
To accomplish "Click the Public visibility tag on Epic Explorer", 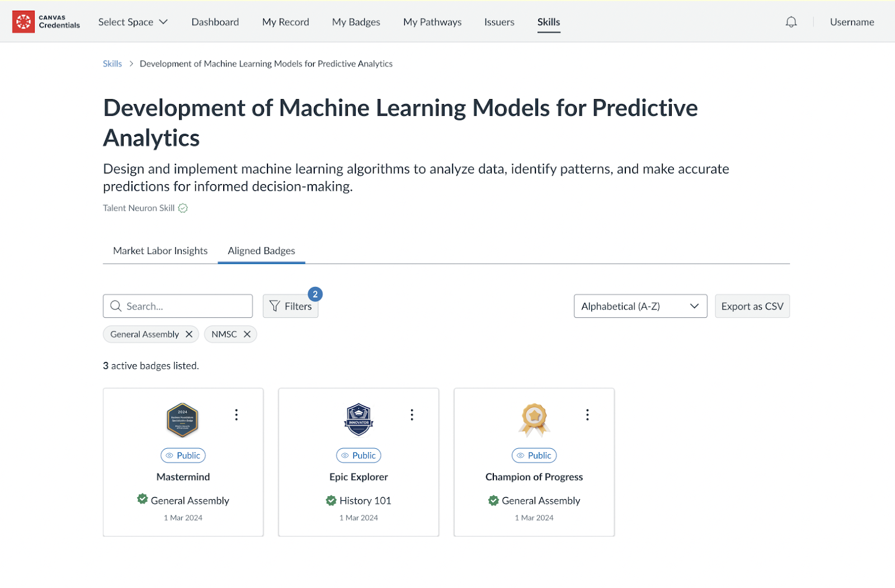I will coord(359,455).
